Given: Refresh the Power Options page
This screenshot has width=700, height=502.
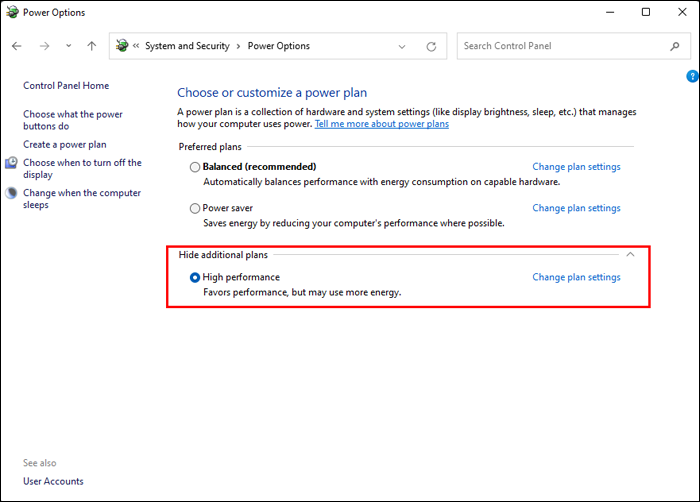Looking at the screenshot, I should click(x=431, y=46).
